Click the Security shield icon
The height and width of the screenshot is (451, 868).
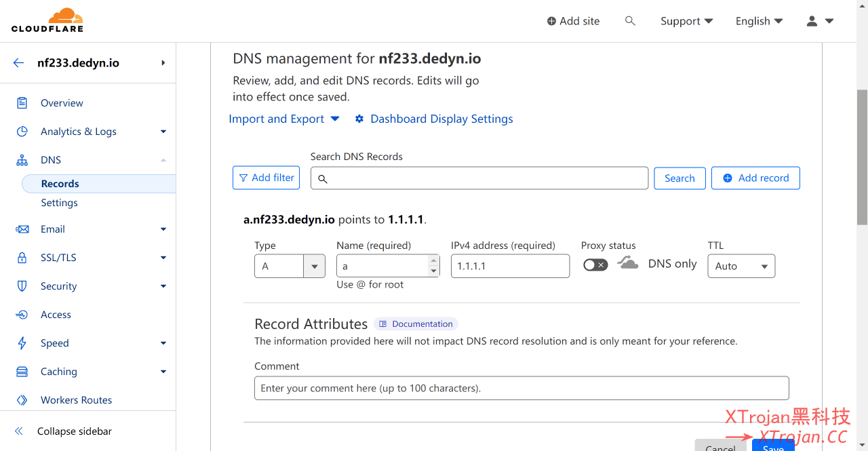coord(22,286)
